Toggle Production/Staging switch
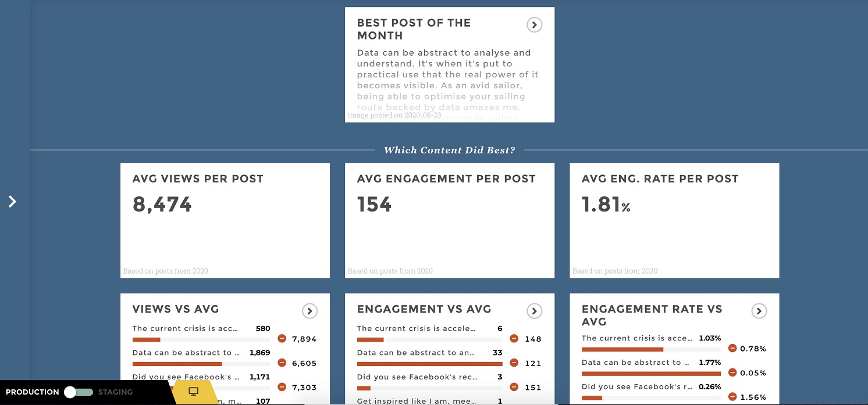Screen dimensions: 868x405 click(78, 392)
